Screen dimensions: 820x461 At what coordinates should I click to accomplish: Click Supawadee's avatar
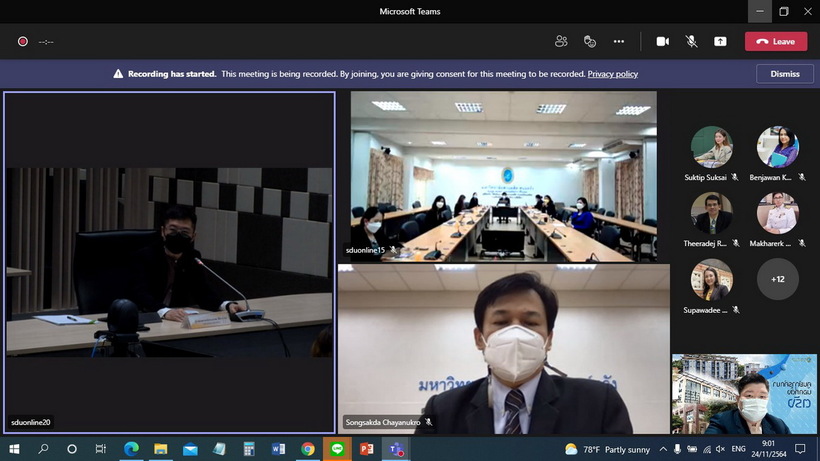pos(711,279)
